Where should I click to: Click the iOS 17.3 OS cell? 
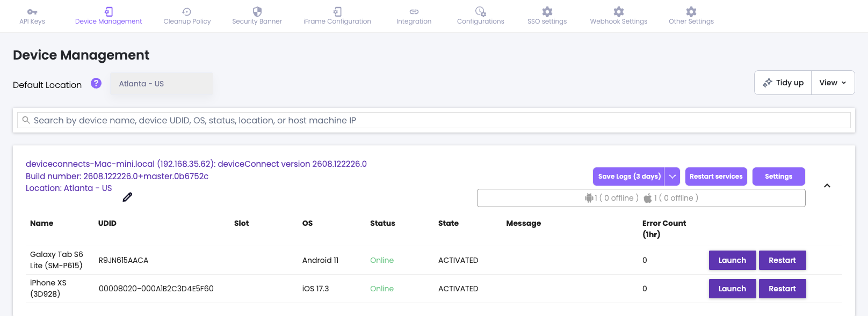click(316, 289)
